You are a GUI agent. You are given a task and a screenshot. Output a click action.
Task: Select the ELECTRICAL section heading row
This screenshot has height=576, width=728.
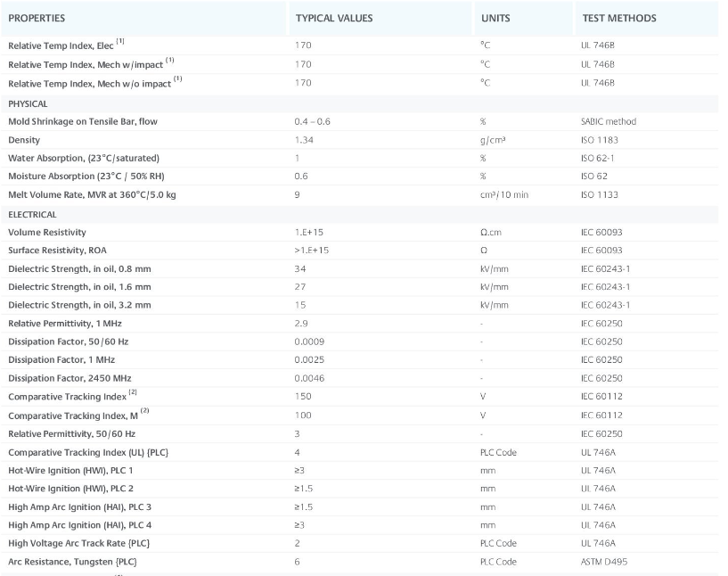pyautogui.click(x=32, y=215)
